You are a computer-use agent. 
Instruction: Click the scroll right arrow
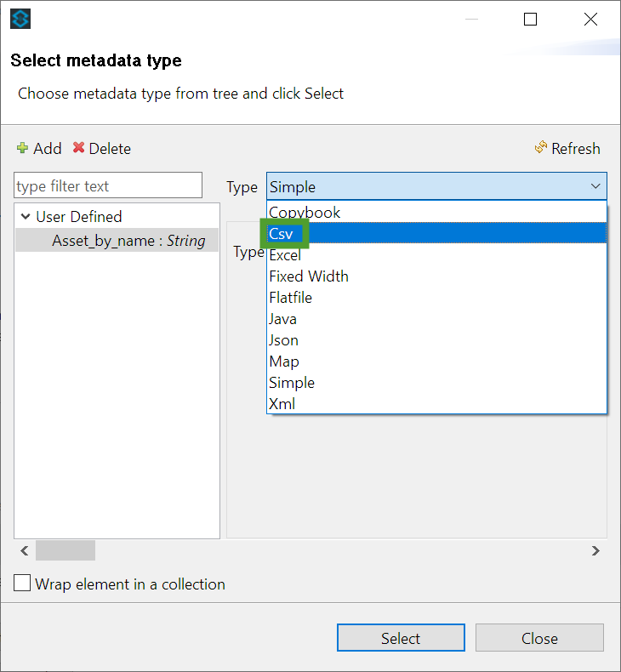[x=595, y=550]
